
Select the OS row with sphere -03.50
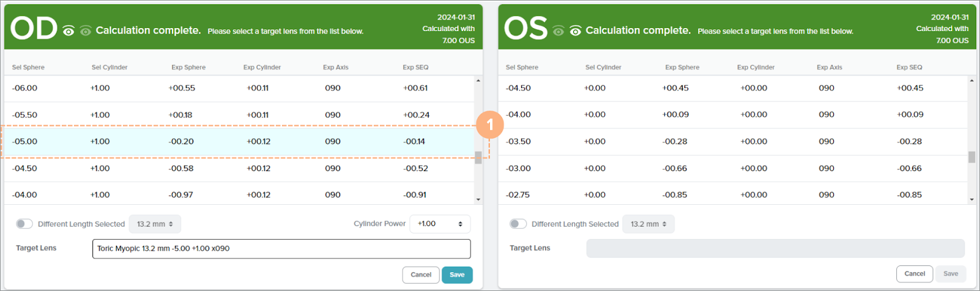pos(732,141)
